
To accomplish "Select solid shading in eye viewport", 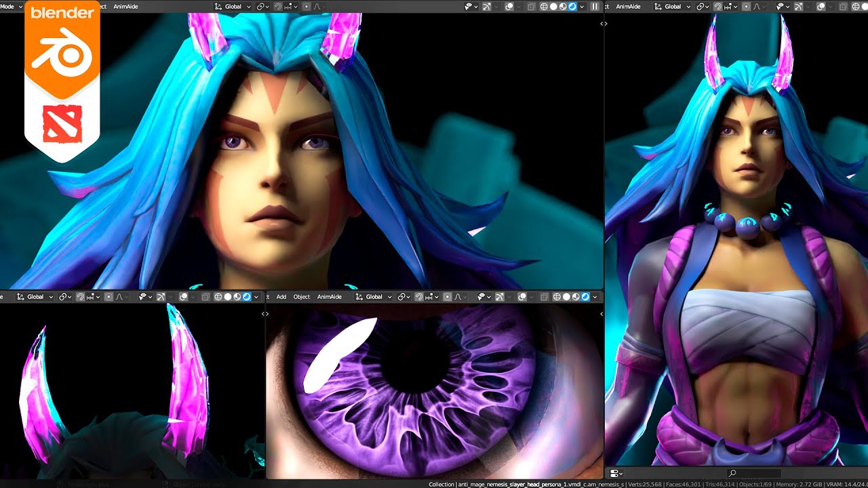I will 566,297.
